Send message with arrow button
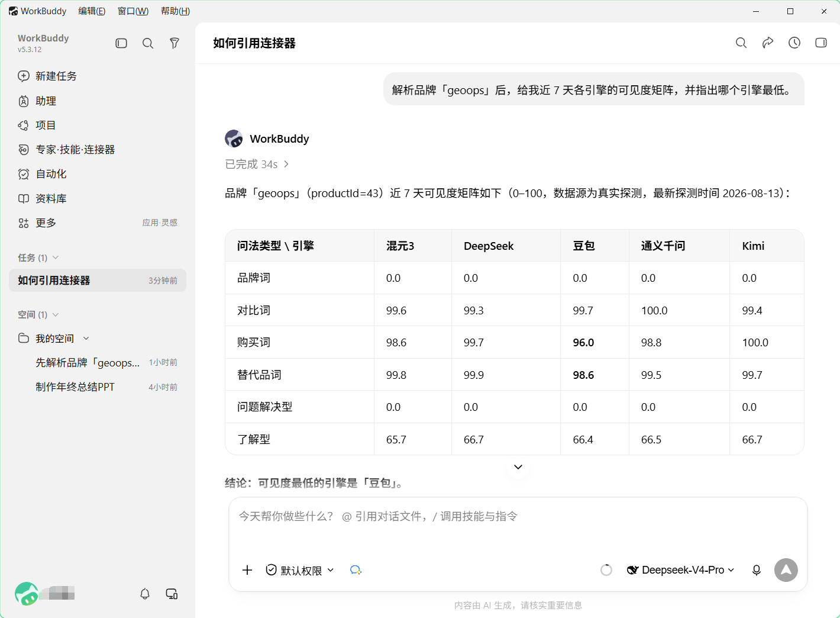This screenshot has width=840, height=618. tap(786, 570)
